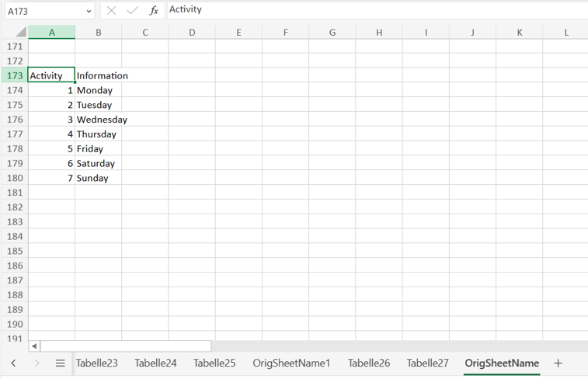The height and width of the screenshot is (379, 588).
Task: Switch to the OrigSheetName1 sheet tab
Action: pos(291,363)
